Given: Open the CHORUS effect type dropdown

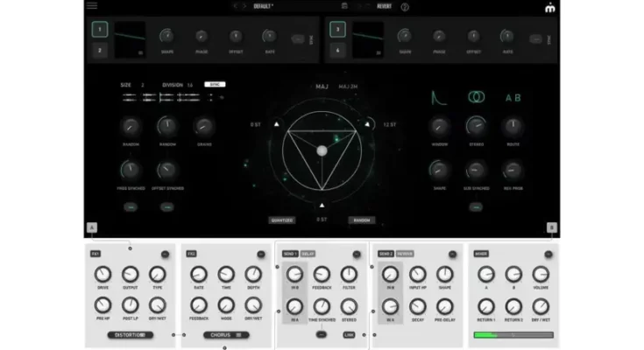Looking at the screenshot, I should (226, 335).
